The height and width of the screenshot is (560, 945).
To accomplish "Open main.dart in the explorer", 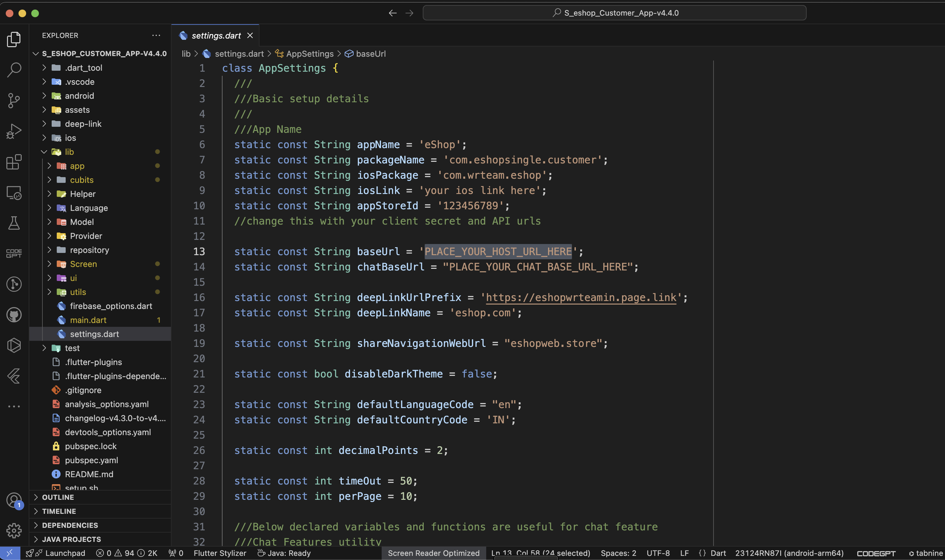I will [100, 320].
